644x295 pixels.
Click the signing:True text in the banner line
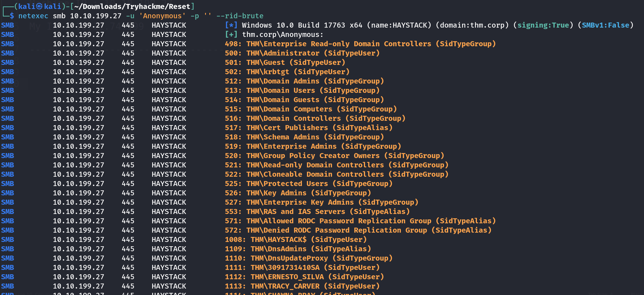[543, 25]
